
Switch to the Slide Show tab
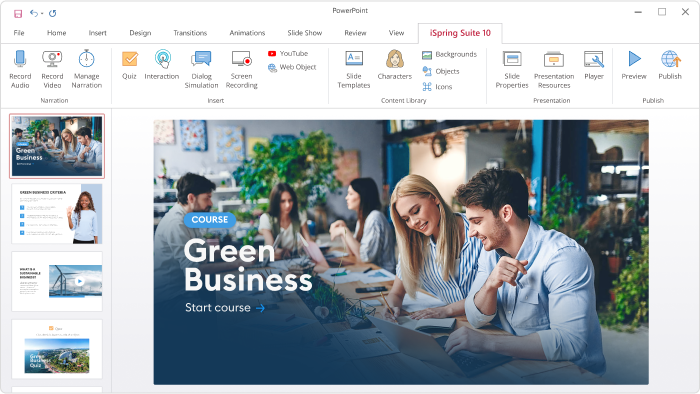(x=305, y=33)
